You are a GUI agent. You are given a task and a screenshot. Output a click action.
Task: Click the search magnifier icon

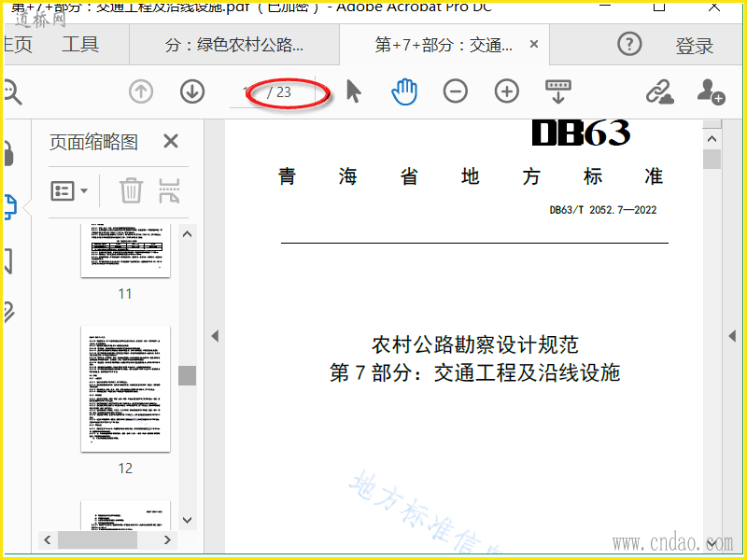point(12,92)
